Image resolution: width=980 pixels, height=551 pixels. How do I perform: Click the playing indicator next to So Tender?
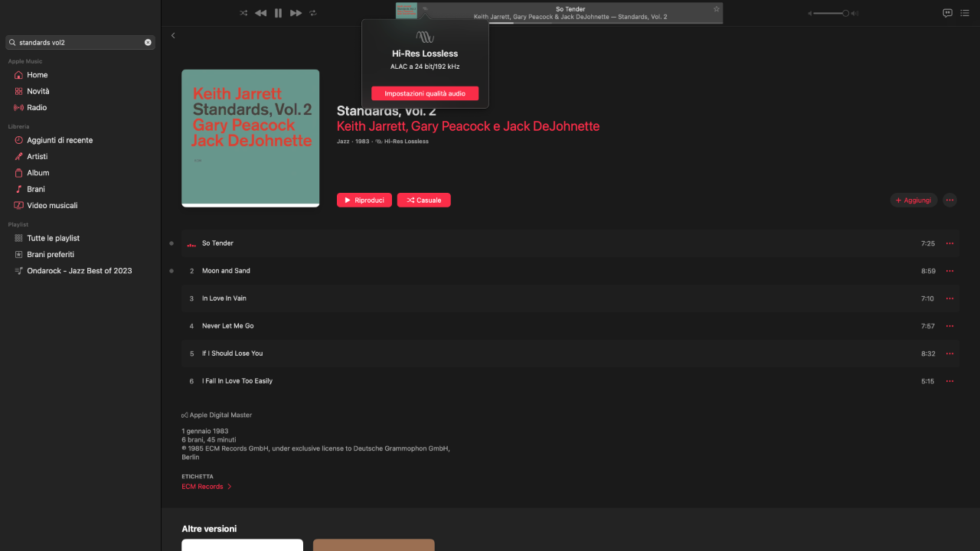click(x=191, y=244)
